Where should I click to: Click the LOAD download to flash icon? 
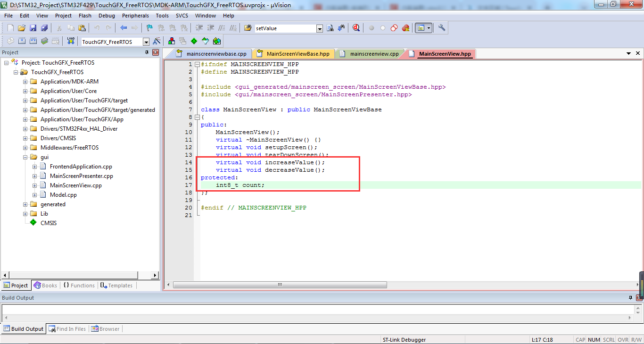(71, 42)
